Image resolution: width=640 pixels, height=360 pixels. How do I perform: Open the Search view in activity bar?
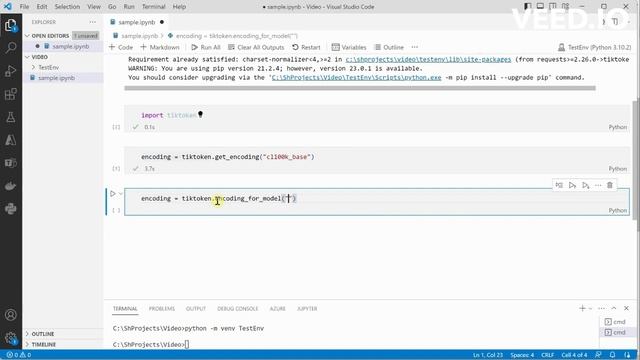(11, 48)
